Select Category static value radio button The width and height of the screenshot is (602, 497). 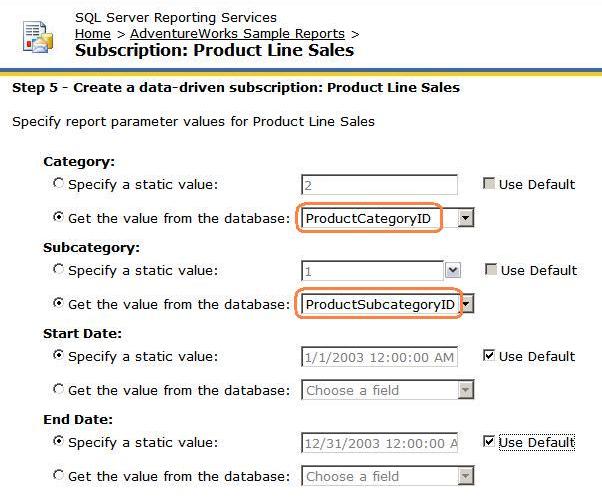pos(58,184)
